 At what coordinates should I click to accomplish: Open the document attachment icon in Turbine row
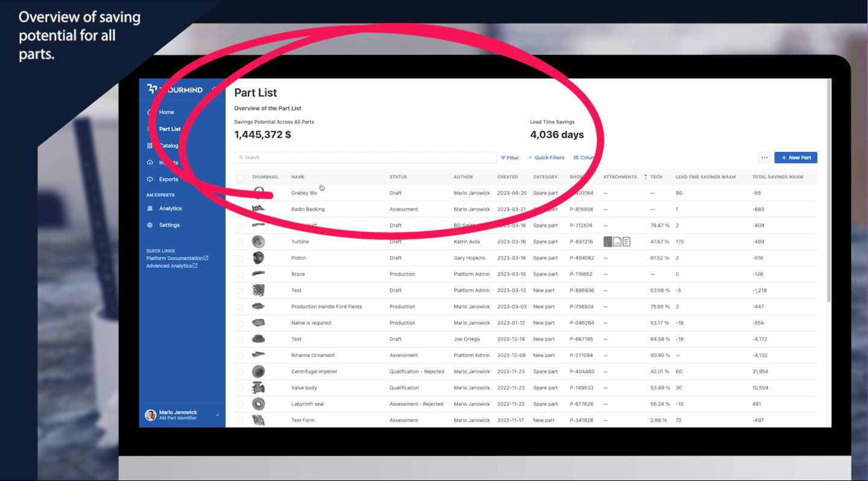pyautogui.click(x=627, y=242)
